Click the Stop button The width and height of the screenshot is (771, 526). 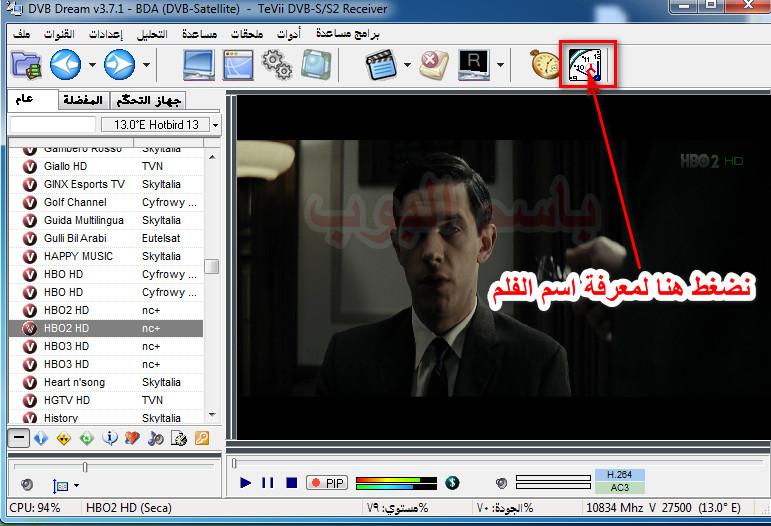click(x=292, y=483)
